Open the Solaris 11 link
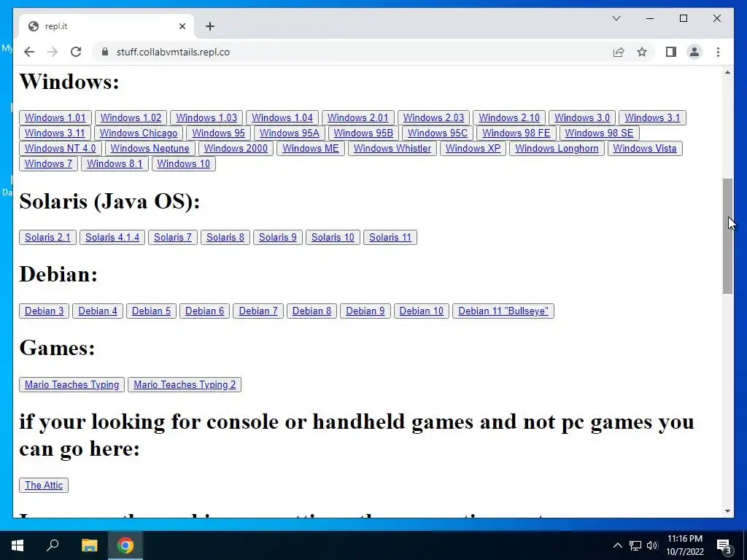 click(390, 237)
